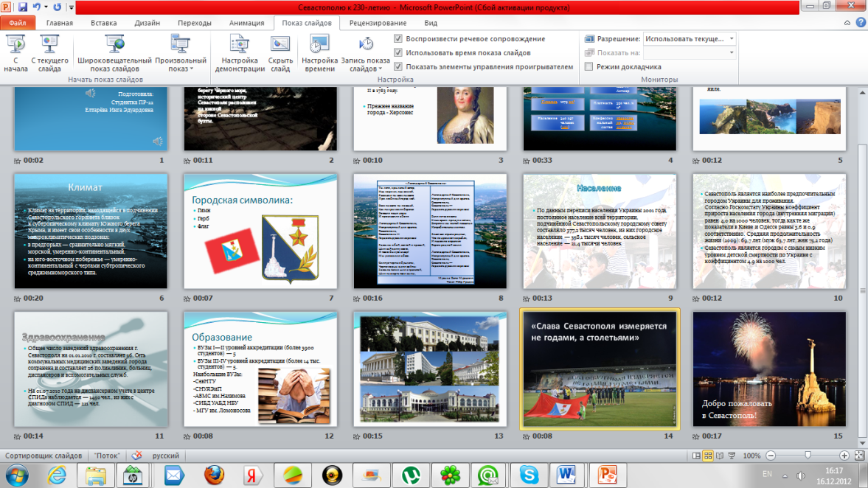Open Широковещательный показ слайдов broadcast option

tap(114, 53)
